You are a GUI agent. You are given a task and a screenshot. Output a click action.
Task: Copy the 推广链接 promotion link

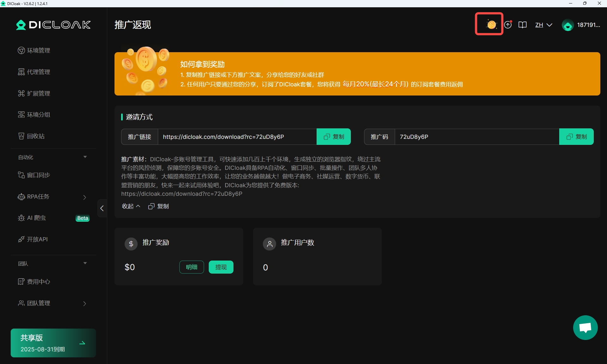pos(334,137)
